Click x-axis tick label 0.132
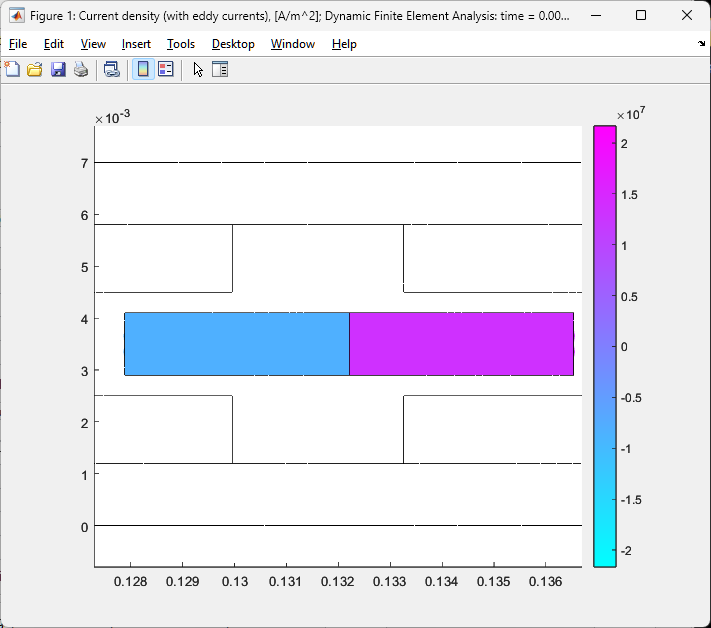This screenshot has width=711, height=628. pyautogui.click(x=337, y=582)
